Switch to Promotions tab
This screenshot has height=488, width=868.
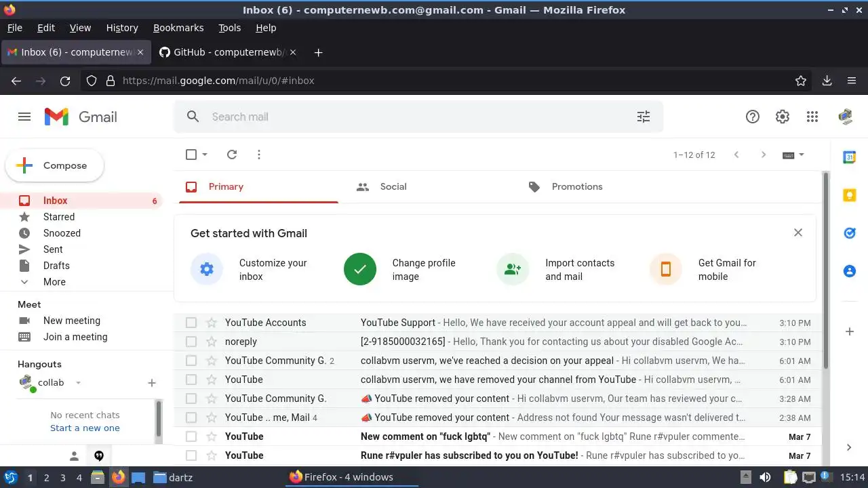point(577,186)
